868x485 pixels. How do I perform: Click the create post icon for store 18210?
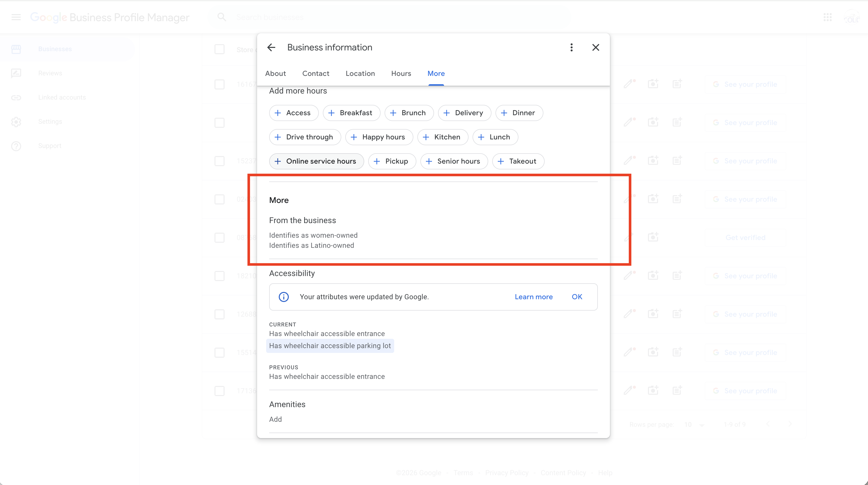677,276
